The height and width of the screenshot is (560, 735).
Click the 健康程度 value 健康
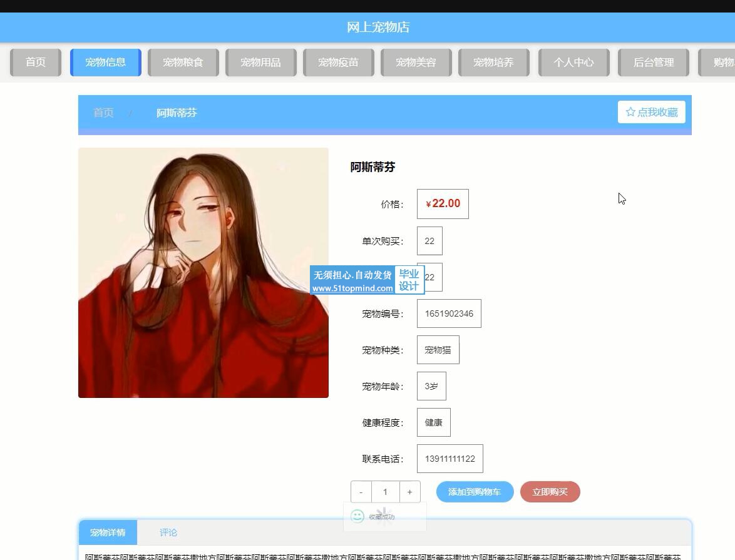click(x=434, y=422)
